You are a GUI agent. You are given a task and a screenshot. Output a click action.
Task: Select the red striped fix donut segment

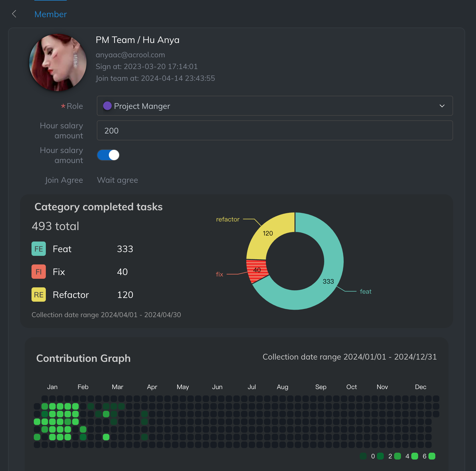point(257,270)
